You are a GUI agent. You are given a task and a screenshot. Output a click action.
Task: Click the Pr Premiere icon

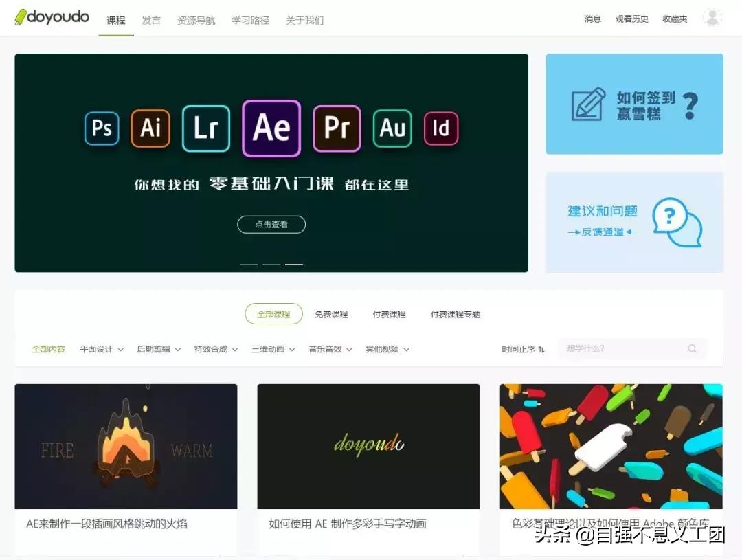tap(336, 128)
